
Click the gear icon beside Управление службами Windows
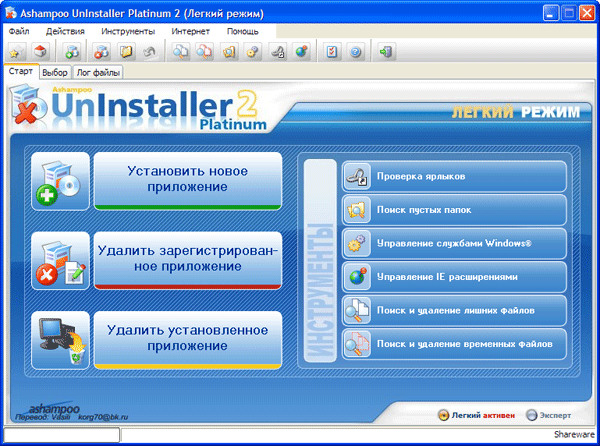click(x=357, y=243)
